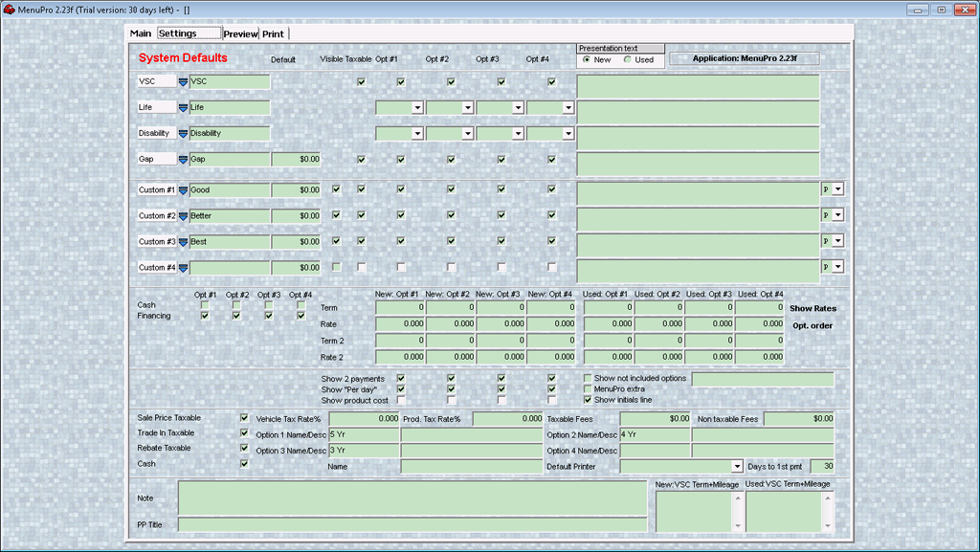Open the Custom #1 row P dropdown
Image resolution: width=980 pixels, height=552 pixels.
click(x=838, y=189)
